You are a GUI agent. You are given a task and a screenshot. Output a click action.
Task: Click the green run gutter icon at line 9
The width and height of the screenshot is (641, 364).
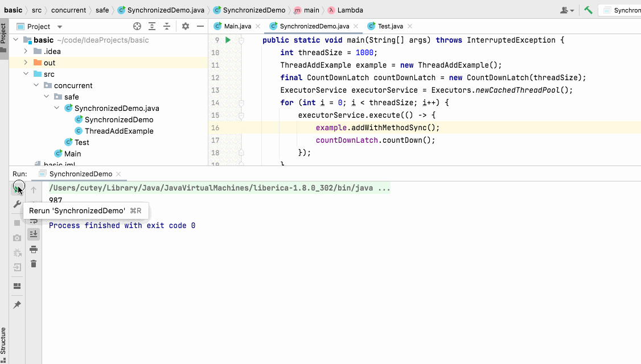click(228, 40)
